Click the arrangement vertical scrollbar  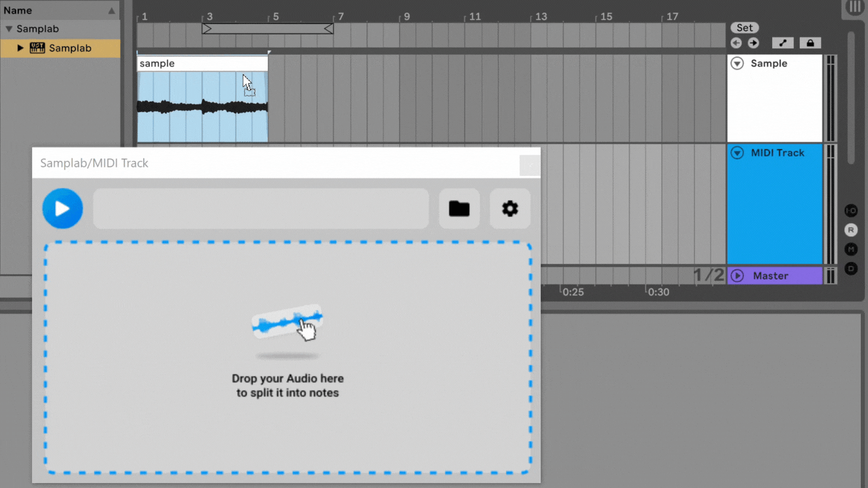coord(851,98)
